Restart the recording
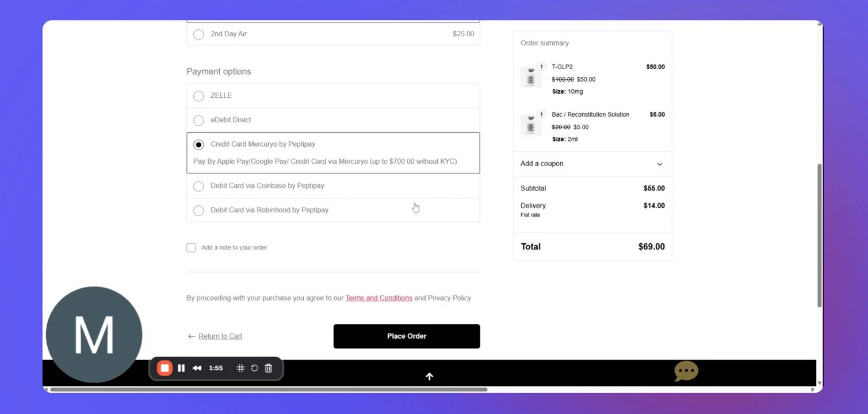 (254, 368)
